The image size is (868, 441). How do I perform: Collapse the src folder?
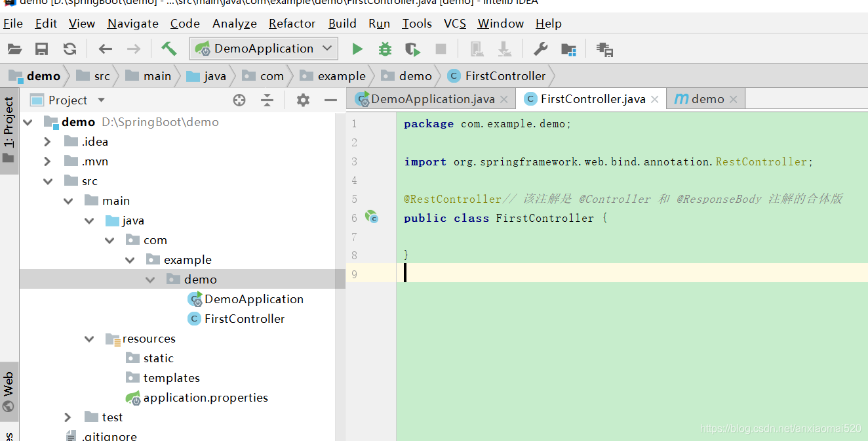click(x=47, y=181)
